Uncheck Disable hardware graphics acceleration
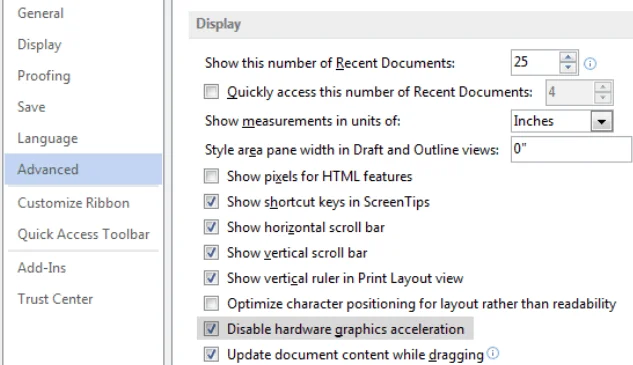Image resolution: width=633 pixels, height=365 pixels. pyautogui.click(x=211, y=329)
